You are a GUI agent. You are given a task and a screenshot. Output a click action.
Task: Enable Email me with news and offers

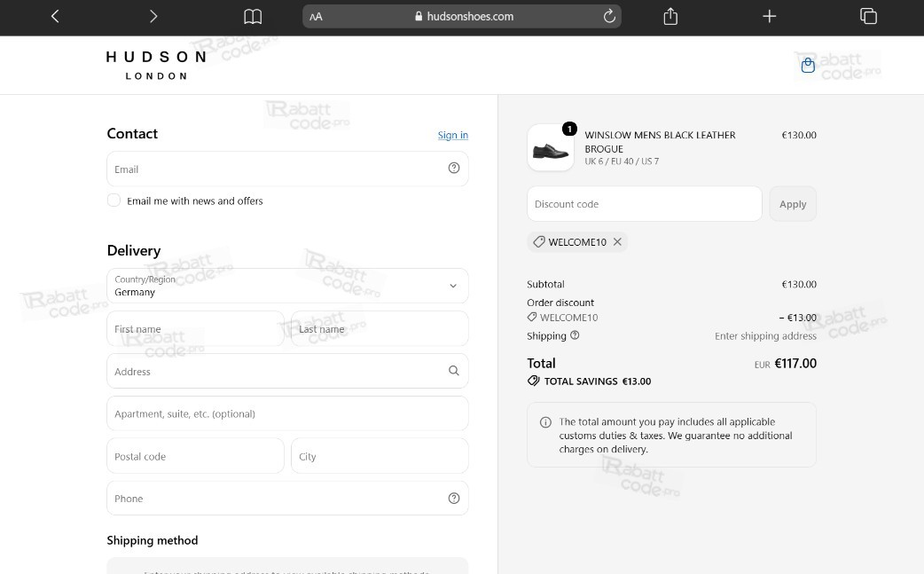(114, 201)
